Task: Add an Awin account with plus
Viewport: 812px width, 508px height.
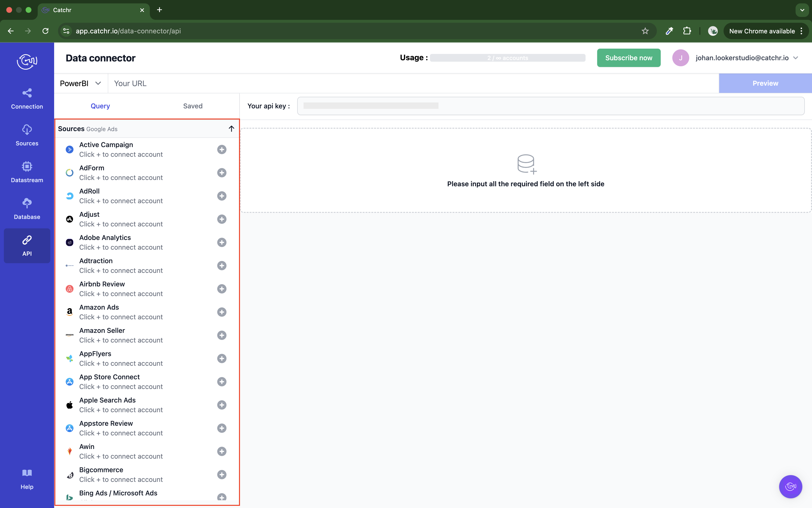Action: tap(222, 451)
